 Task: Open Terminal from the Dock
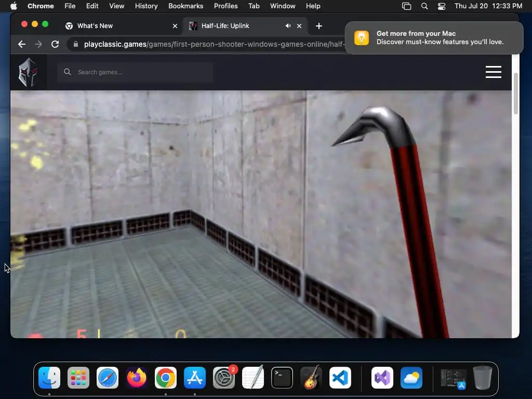pyautogui.click(x=282, y=378)
